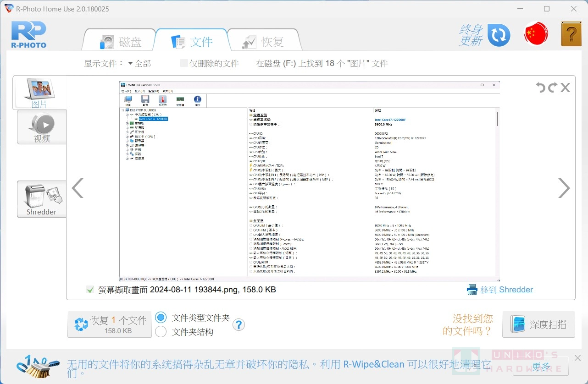Show next picture with right arrow
Viewport: 588px width, 384px height.
pyautogui.click(x=564, y=188)
